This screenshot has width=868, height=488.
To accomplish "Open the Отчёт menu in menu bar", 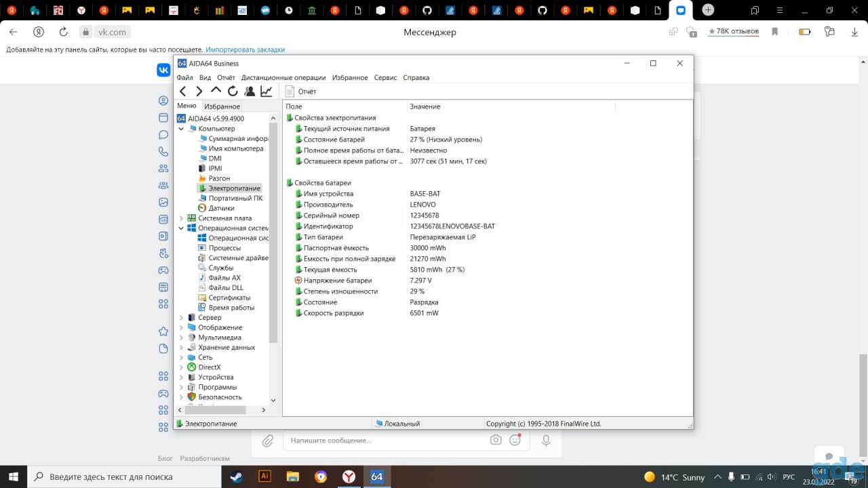I will coord(226,77).
